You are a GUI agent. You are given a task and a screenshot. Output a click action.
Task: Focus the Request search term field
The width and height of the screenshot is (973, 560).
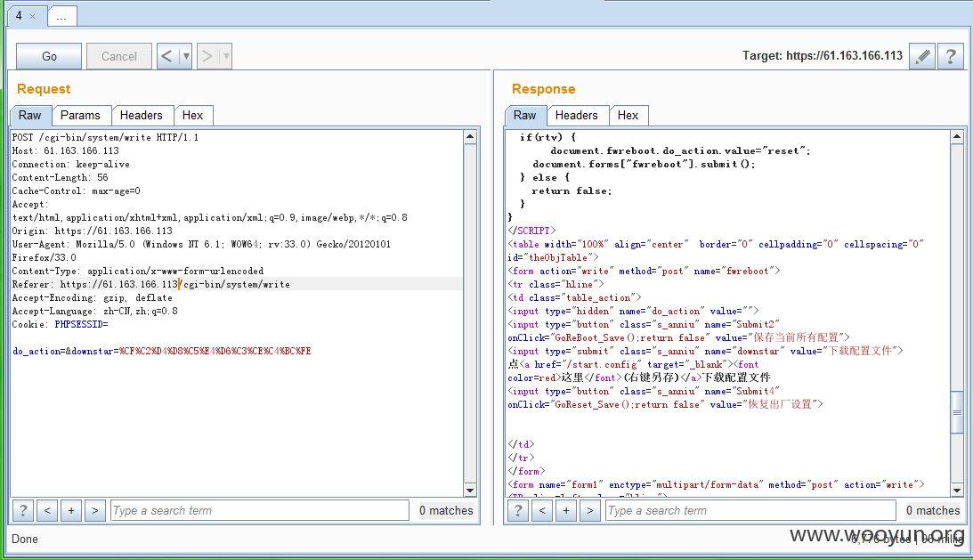(259, 510)
